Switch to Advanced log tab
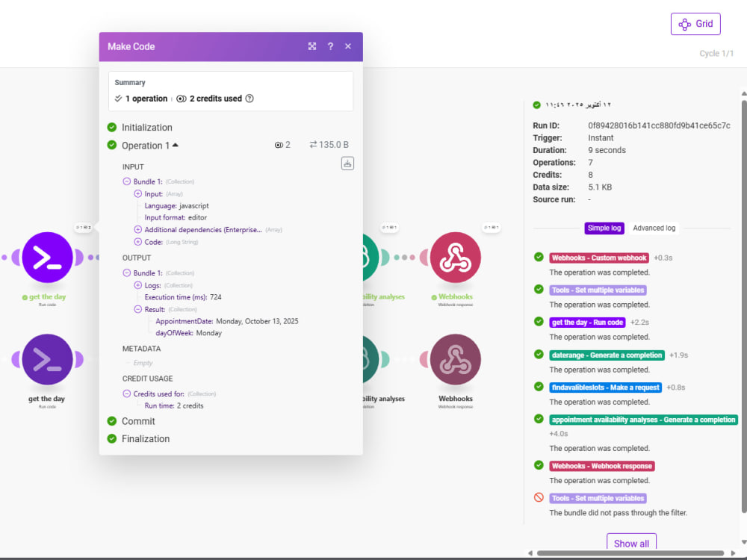747x560 pixels. [654, 228]
